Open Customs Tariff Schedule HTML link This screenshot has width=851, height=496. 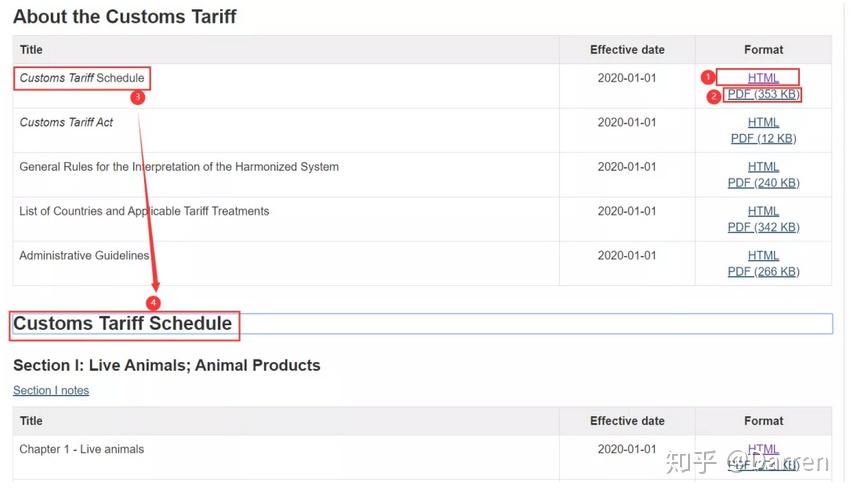[x=763, y=78]
